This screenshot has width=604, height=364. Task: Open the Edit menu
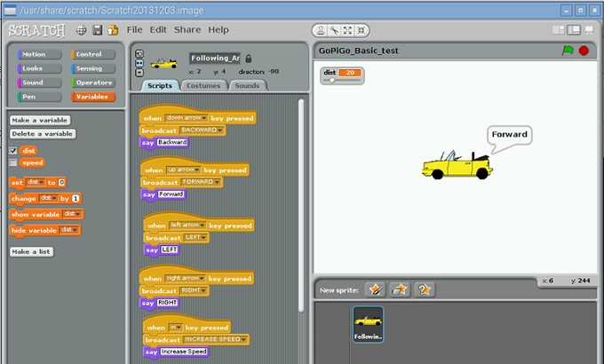point(158,29)
